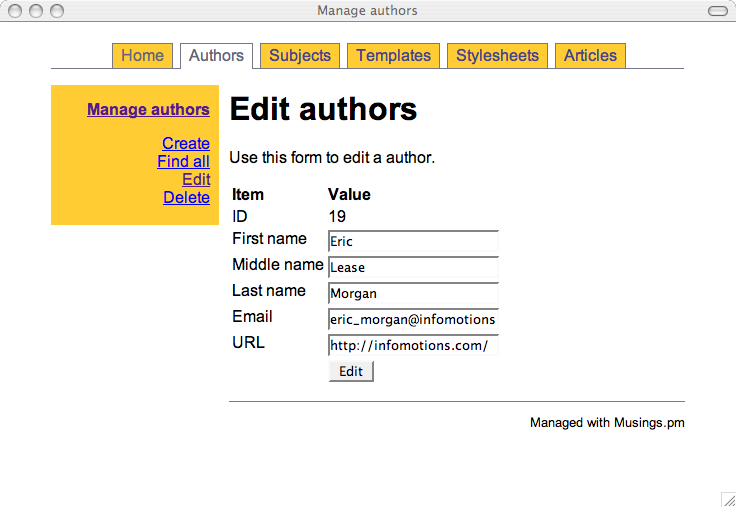Click into the Middle name text field
Viewport: 736px width, 507px height.
point(413,267)
